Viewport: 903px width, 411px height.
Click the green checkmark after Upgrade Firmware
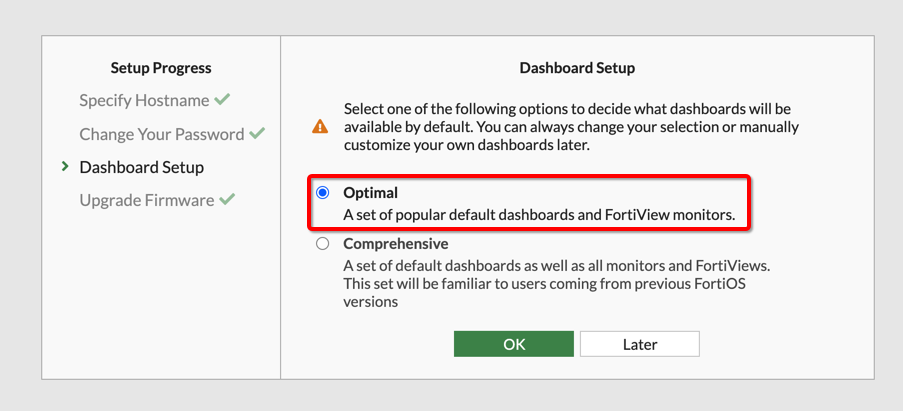coord(227,199)
